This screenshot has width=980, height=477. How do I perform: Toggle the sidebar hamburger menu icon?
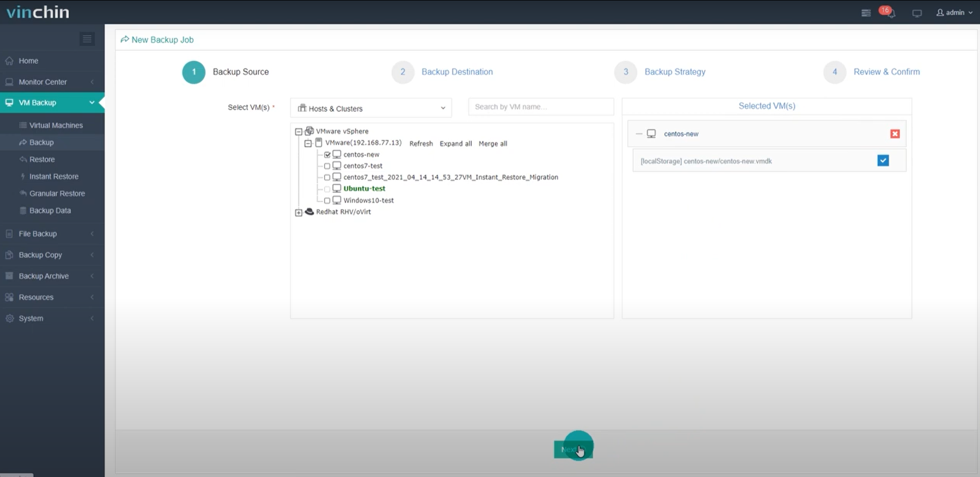pos(87,39)
